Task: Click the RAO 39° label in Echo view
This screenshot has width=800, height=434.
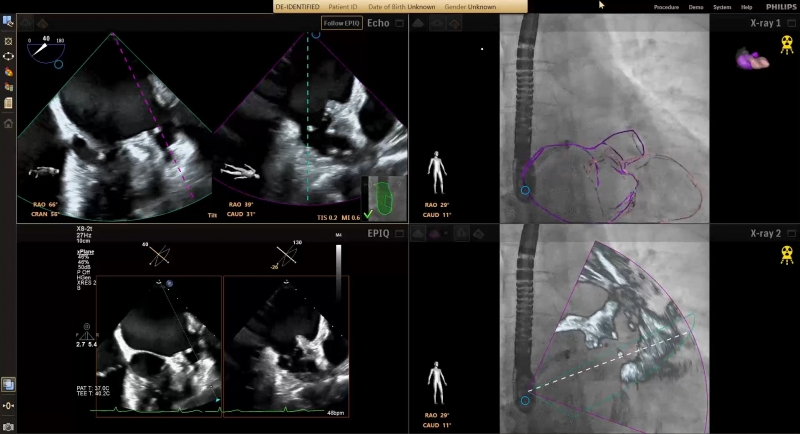Action: (240, 205)
